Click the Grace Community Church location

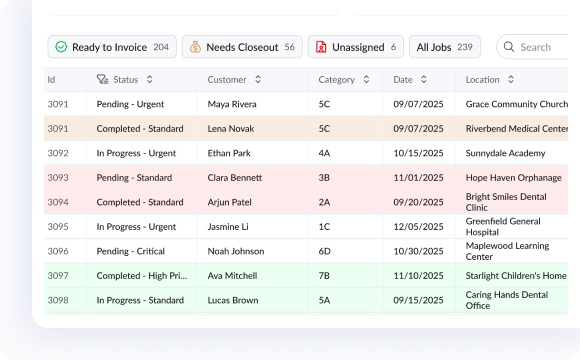[516, 104]
